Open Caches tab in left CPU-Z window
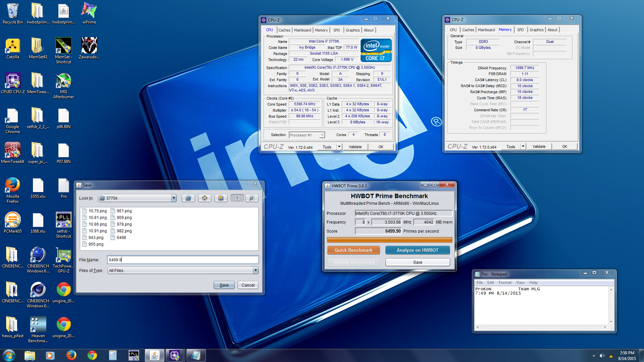 284,30
